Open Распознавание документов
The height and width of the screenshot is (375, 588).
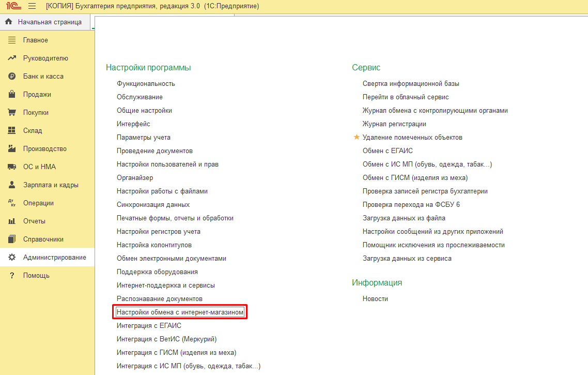(159, 299)
